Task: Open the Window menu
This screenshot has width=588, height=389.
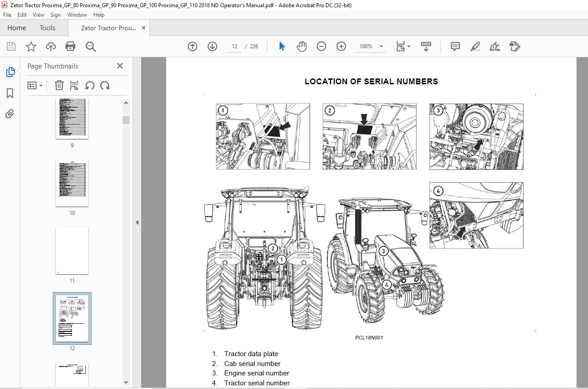Action: (x=77, y=15)
